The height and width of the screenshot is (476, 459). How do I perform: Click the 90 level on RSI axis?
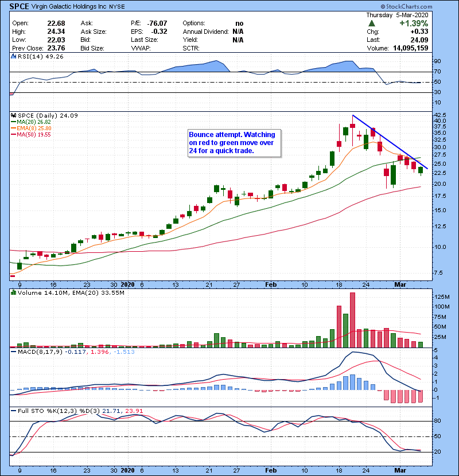click(437, 61)
